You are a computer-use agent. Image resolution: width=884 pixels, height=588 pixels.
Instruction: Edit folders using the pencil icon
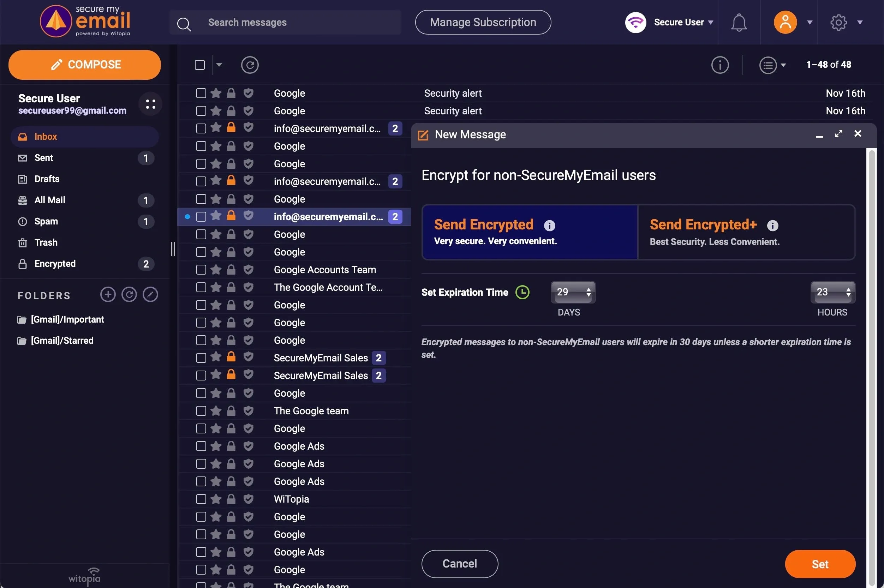150,294
